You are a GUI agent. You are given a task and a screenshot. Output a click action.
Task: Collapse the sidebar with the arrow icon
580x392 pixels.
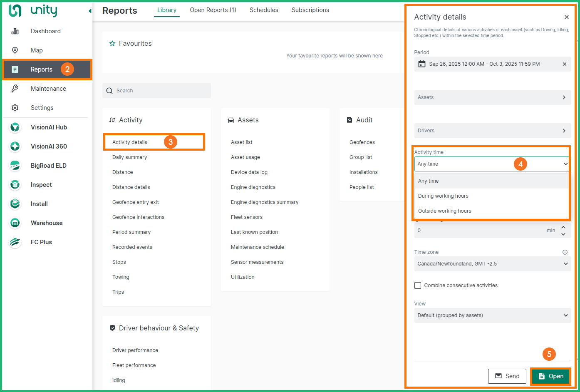pyautogui.click(x=90, y=11)
